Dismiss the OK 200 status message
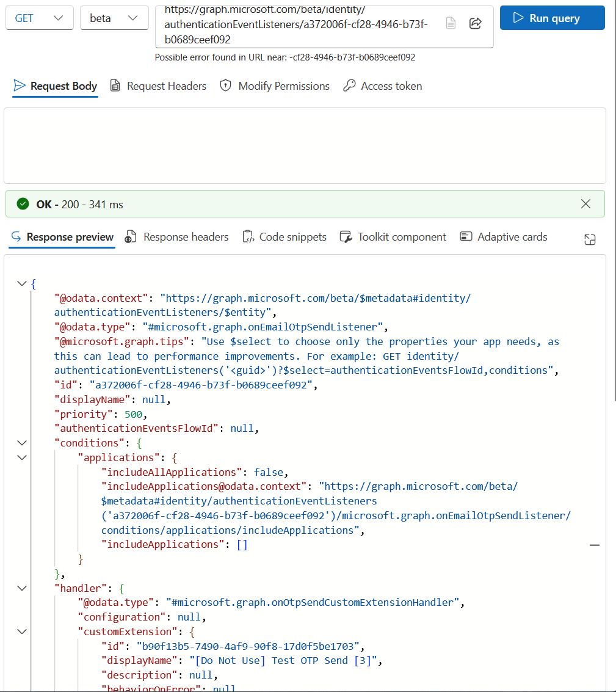 click(x=585, y=203)
